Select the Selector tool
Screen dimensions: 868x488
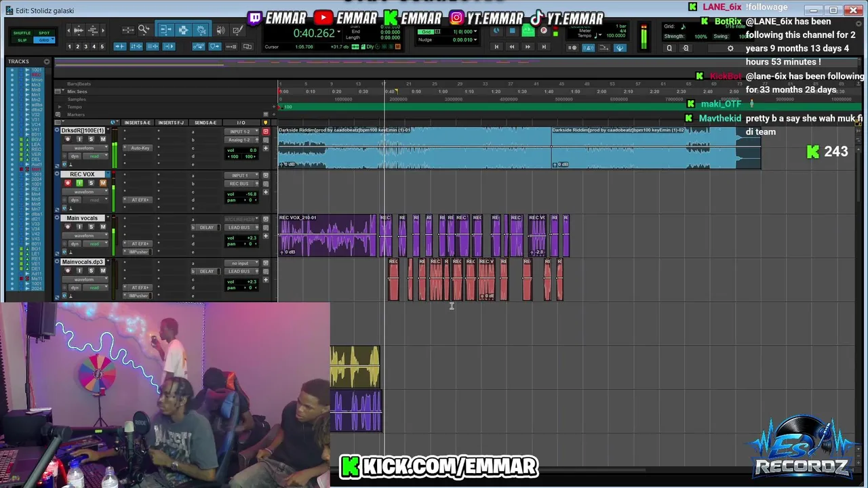coord(183,30)
